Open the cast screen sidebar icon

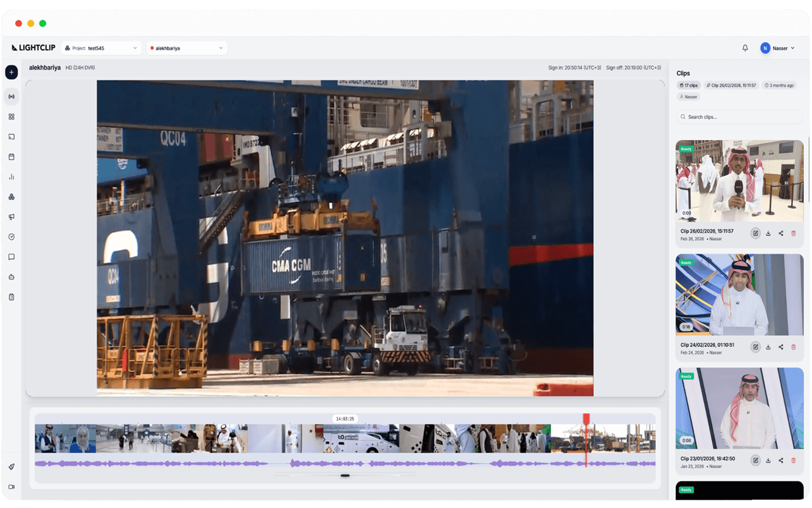coord(11,137)
